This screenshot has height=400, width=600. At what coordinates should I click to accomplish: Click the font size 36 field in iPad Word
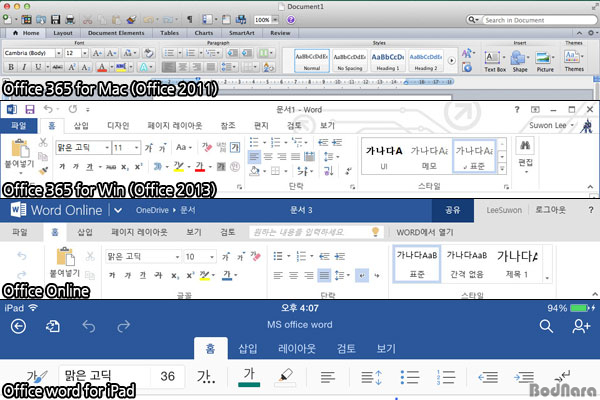point(168,376)
